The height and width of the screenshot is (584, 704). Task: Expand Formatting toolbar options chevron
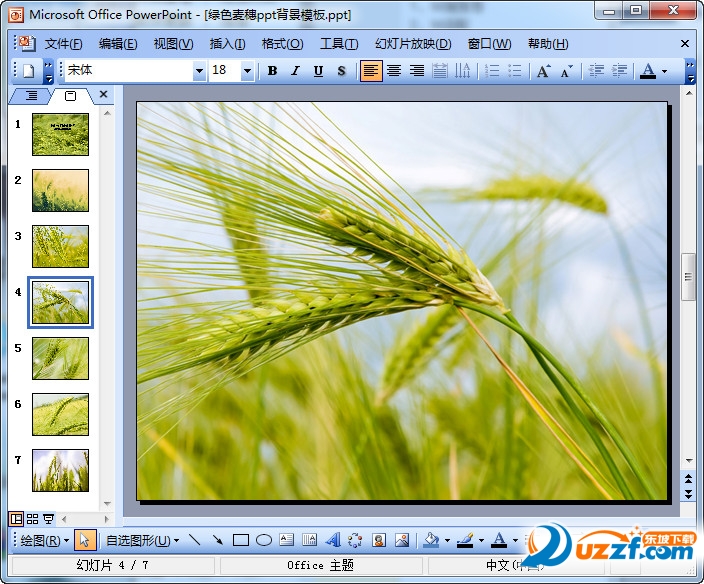(691, 72)
